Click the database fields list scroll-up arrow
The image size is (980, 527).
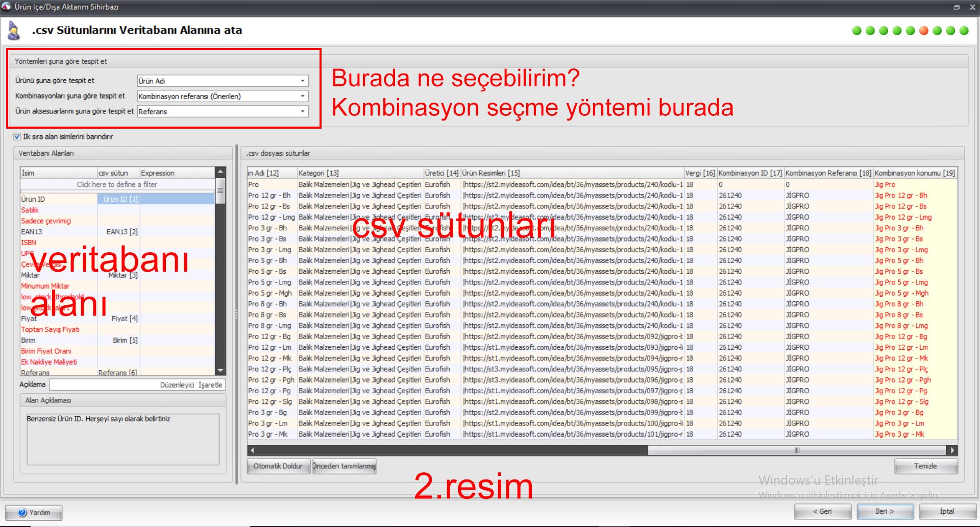[x=220, y=172]
